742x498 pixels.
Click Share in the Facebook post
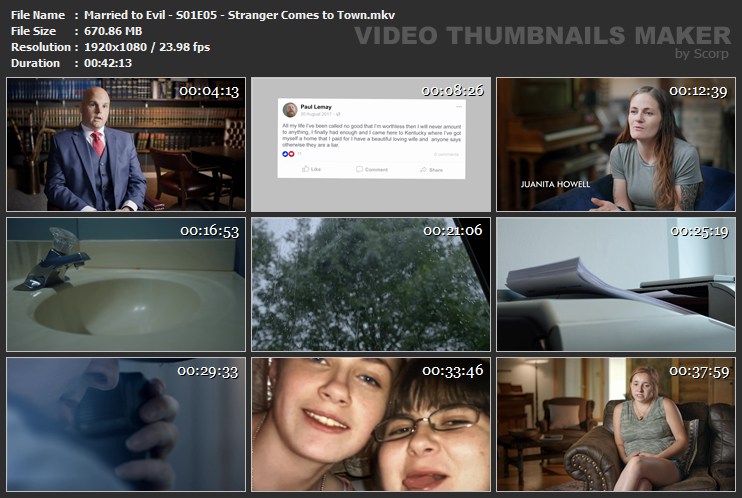click(432, 169)
